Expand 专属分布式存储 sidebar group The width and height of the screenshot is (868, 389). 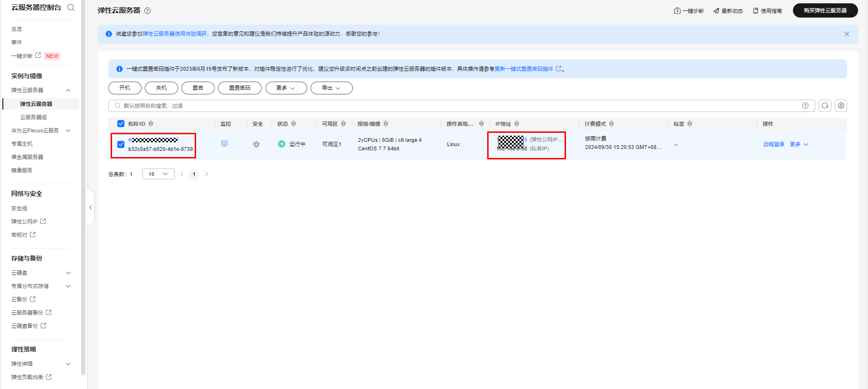coord(68,286)
